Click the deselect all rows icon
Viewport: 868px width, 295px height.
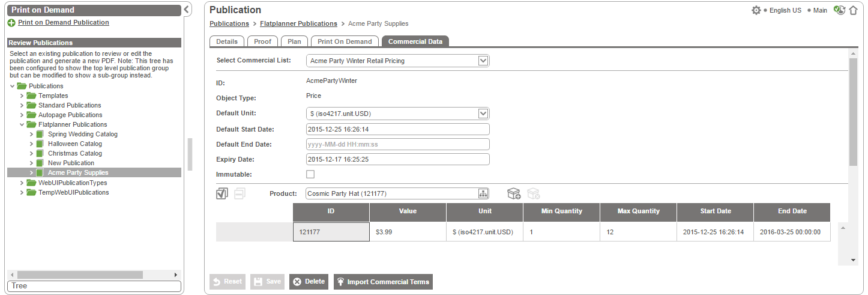click(240, 193)
